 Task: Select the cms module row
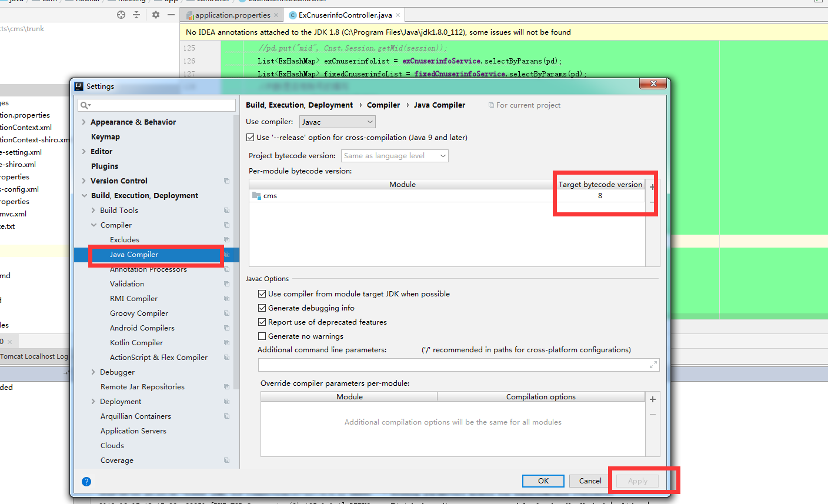tap(447, 196)
